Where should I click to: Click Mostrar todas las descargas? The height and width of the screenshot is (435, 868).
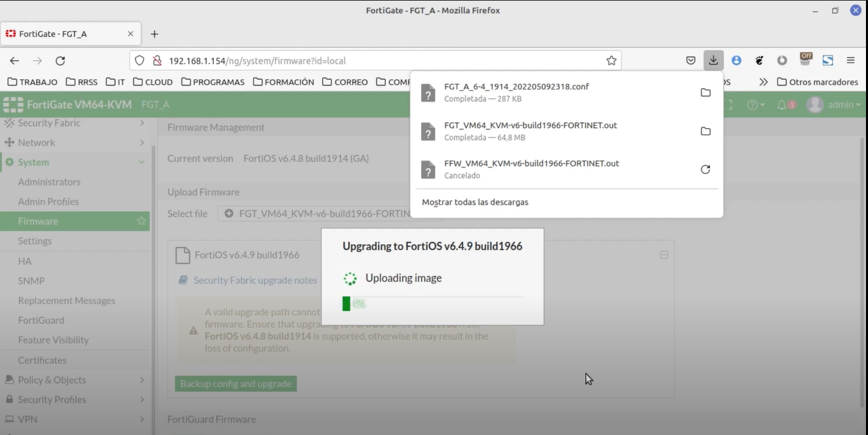[475, 202]
